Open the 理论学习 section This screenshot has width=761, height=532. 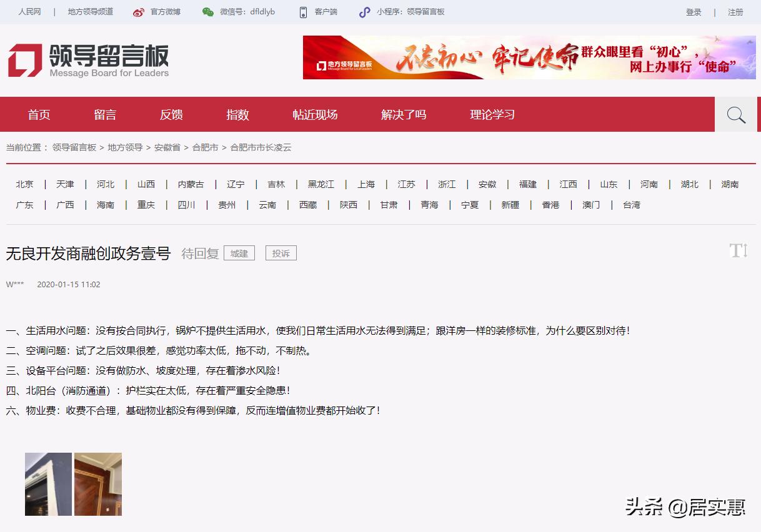[x=491, y=114]
